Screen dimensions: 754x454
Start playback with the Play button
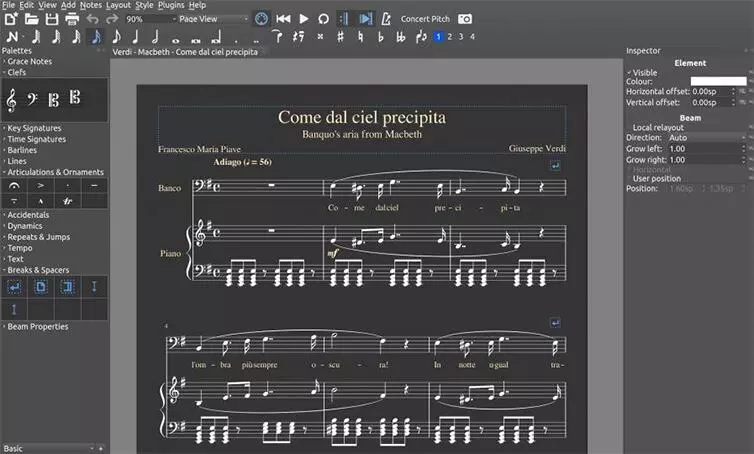click(304, 19)
